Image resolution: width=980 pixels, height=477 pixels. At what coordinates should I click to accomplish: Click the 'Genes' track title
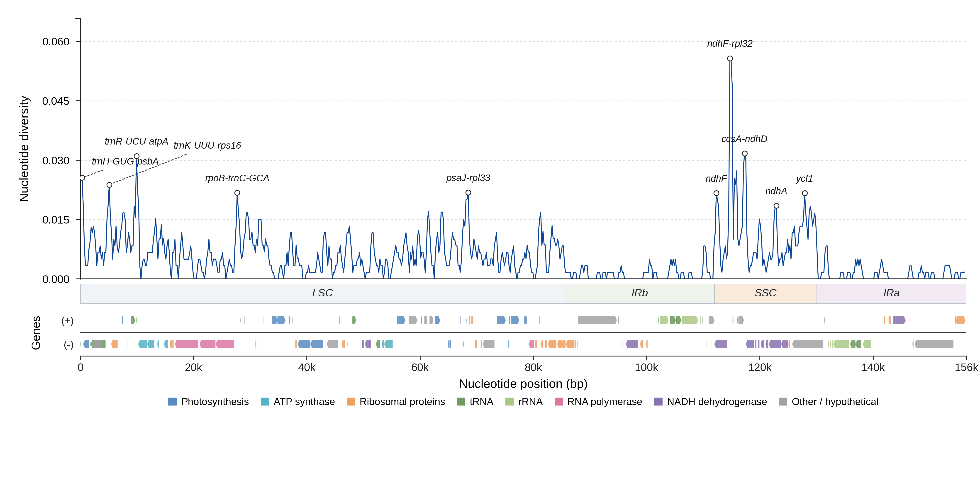click(x=36, y=333)
